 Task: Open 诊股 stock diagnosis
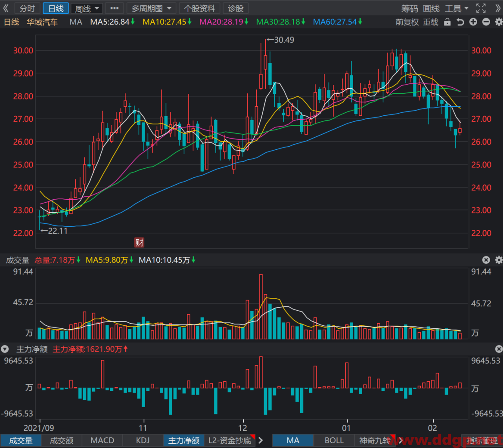coord(236,8)
